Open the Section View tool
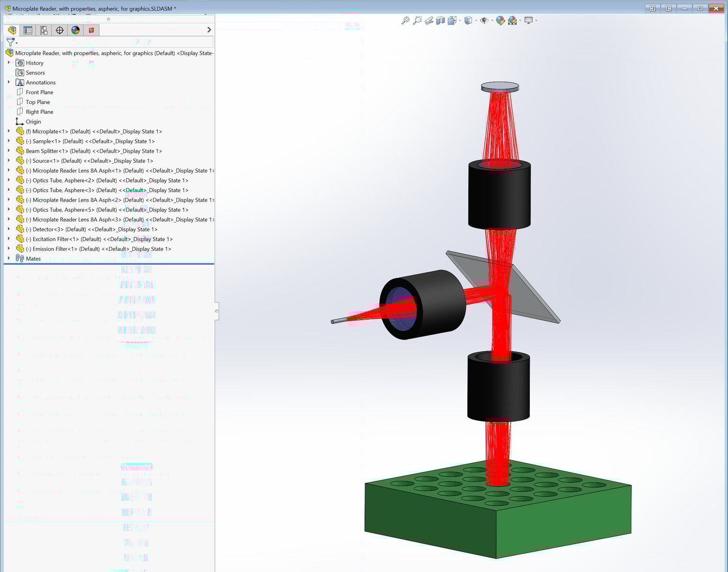The width and height of the screenshot is (728, 572). pyautogui.click(x=440, y=20)
